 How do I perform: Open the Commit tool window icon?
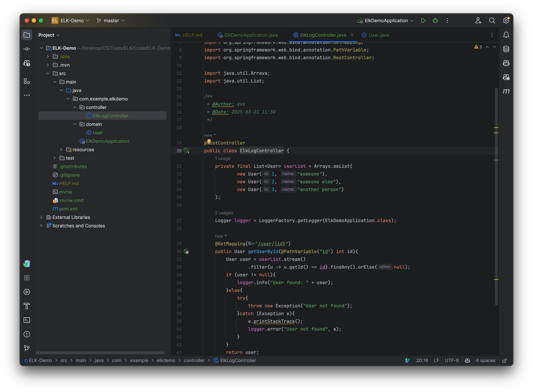point(27,49)
